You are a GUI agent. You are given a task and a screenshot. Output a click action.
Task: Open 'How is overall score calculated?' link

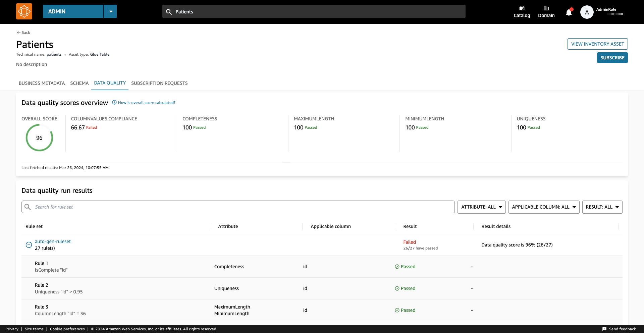[147, 103]
